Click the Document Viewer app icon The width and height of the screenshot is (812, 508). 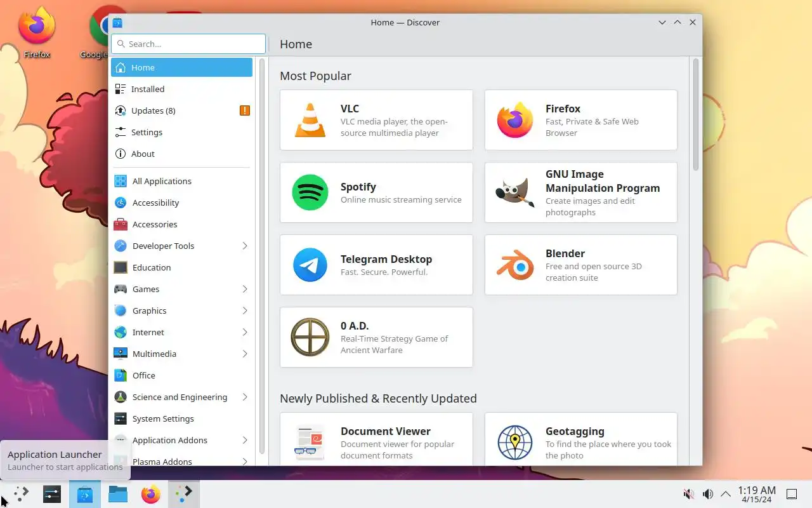[310, 443]
